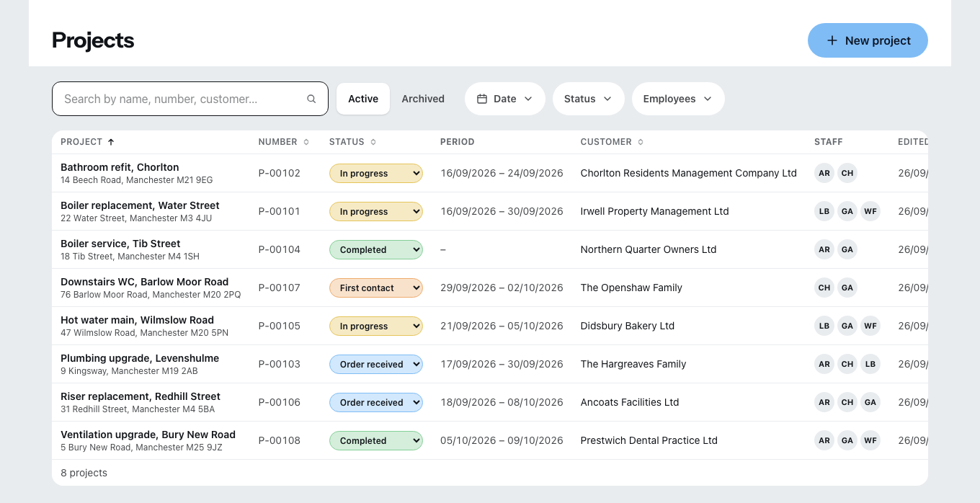Image resolution: width=980 pixels, height=503 pixels.
Task: Click project number P-00107
Action: pos(280,288)
